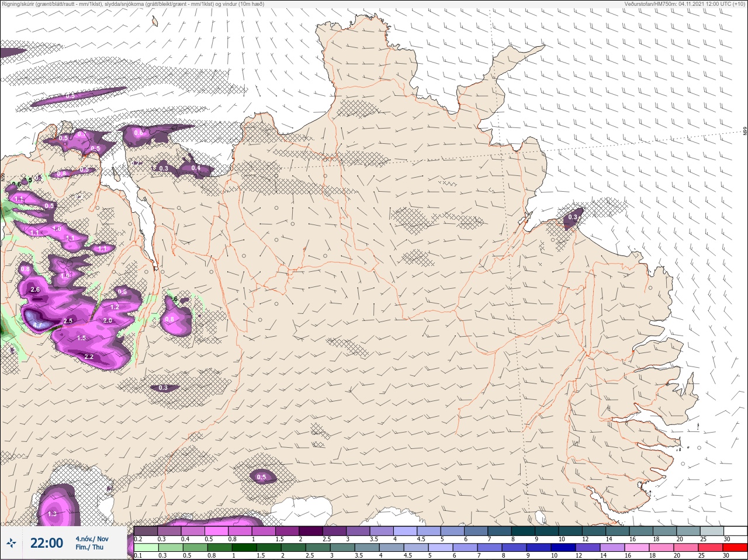The width and height of the screenshot is (748, 560).
Task: Click the legend label 0.1 under lower row
Action: click(138, 555)
